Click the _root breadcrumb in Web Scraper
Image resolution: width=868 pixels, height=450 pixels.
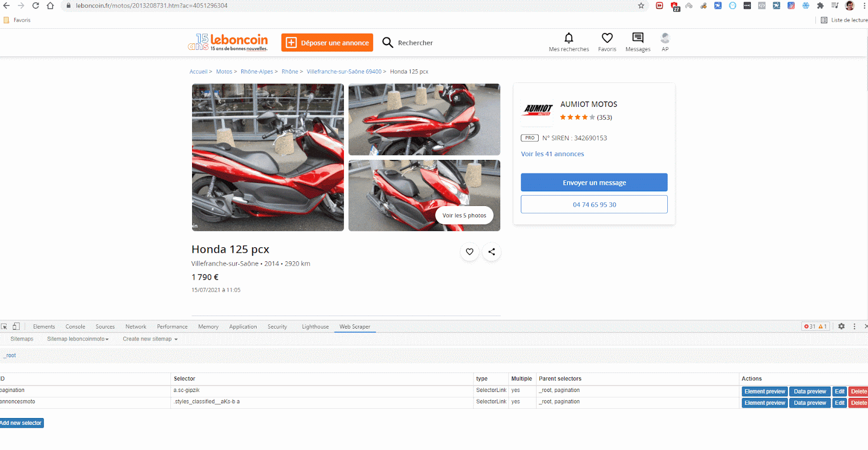pyautogui.click(x=10, y=356)
